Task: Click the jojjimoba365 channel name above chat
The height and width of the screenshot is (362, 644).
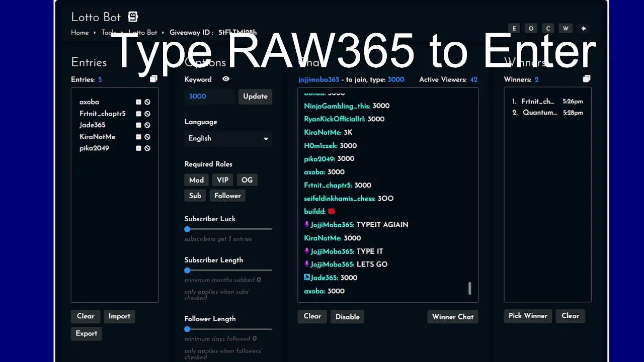Action: pos(319,79)
